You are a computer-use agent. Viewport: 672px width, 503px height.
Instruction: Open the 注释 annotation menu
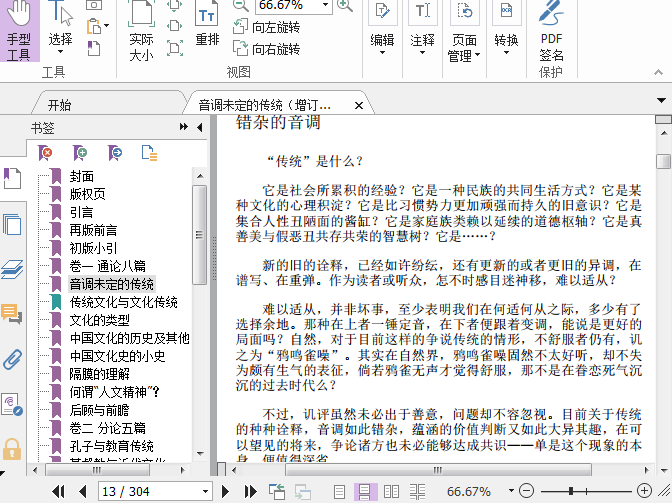pyautogui.click(x=423, y=28)
